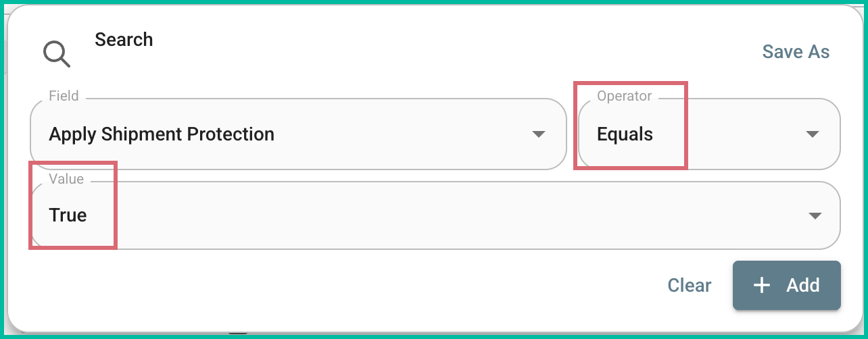Expand the Operator dropdown arrow
The width and height of the screenshot is (868, 339).
click(813, 134)
